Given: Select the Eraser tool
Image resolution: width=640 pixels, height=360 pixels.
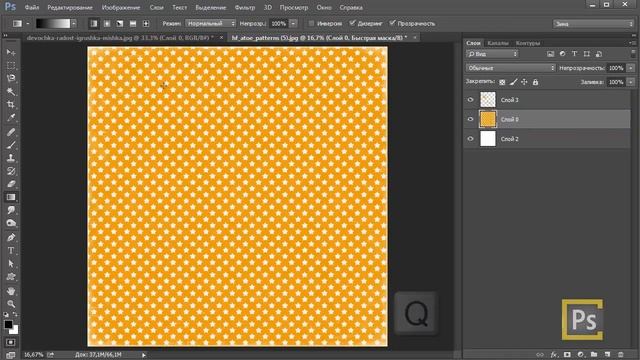Looking at the screenshot, I should click(x=11, y=184).
